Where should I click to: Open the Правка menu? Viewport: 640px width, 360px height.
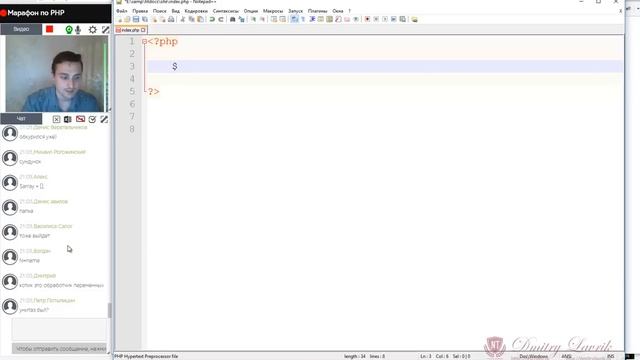[140, 11]
